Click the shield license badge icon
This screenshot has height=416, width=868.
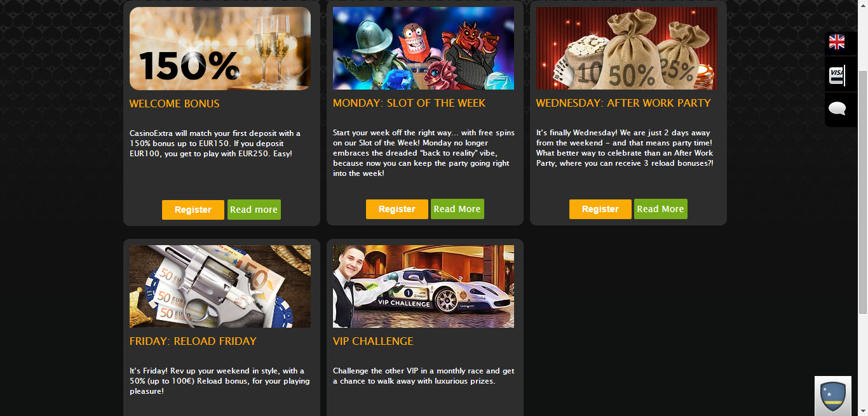click(x=833, y=396)
